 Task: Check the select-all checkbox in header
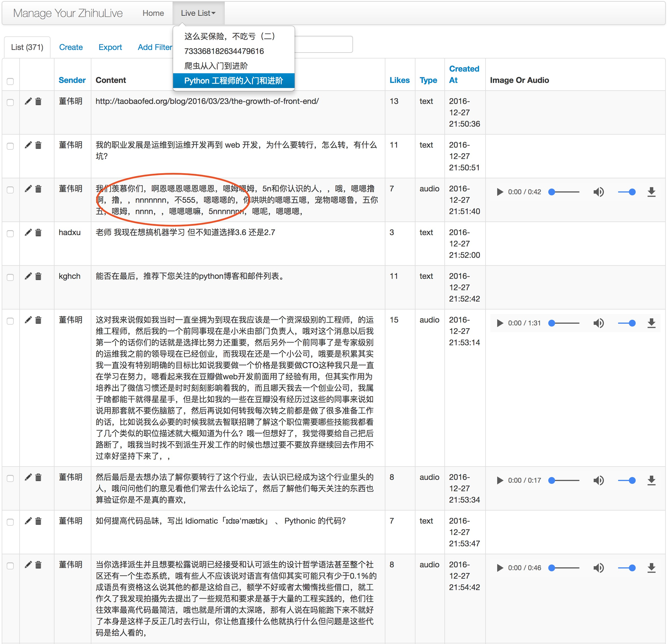10,81
